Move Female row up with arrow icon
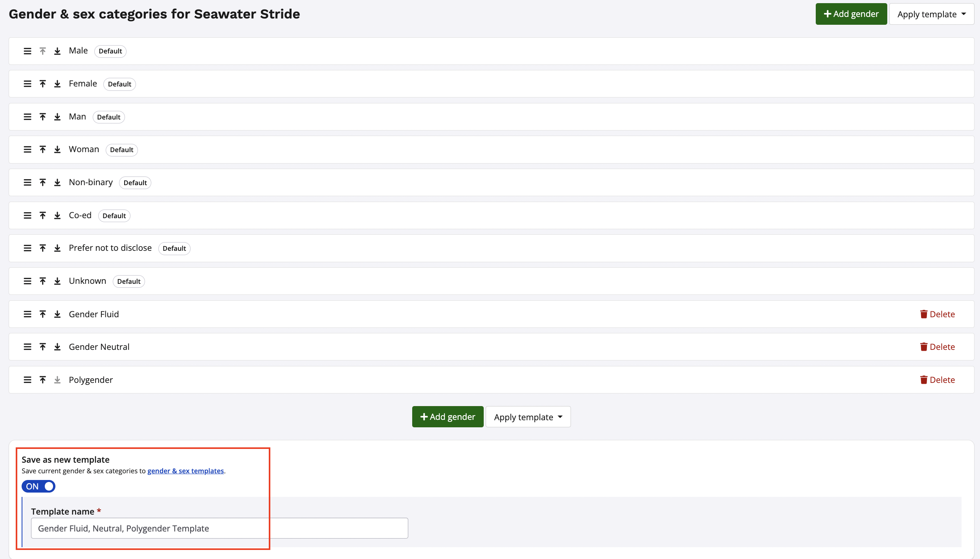Viewport: 980px width, 559px height. click(43, 84)
